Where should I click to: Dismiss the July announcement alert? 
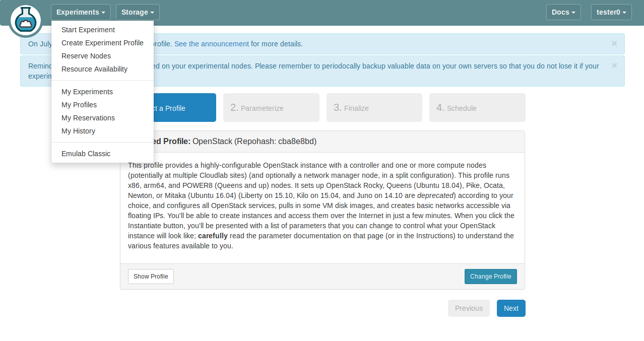click(x=614, y=43)
